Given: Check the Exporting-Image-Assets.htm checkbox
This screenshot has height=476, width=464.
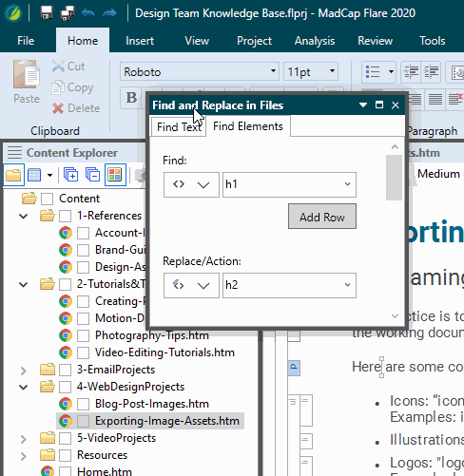Looking at the screenshot, I should tap(83, 421).
